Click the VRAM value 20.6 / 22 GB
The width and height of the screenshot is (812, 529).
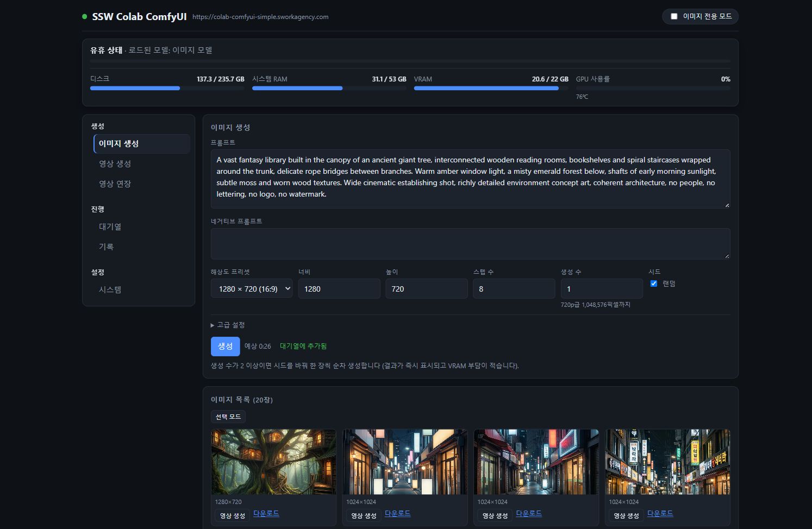(x=550, y=79)
